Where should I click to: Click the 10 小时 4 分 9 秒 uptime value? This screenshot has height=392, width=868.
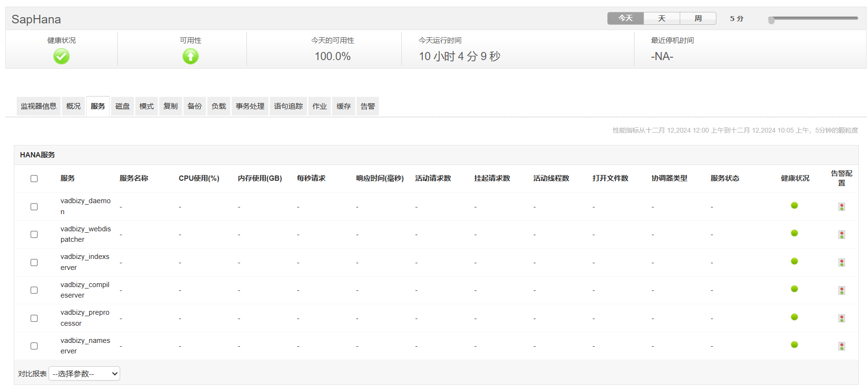pyautogui.click(x=460, y=56)
